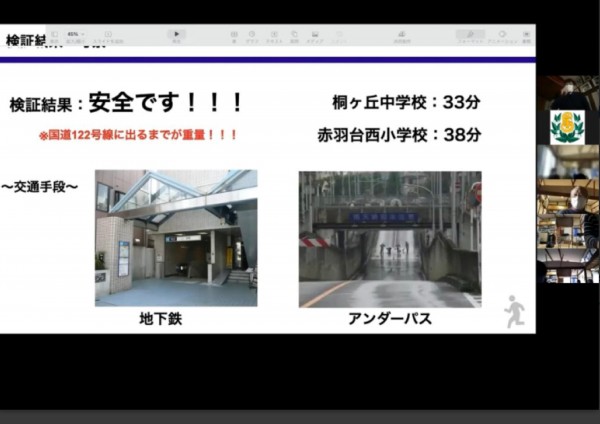Click the '赤羽台西小学校：38分' text

pyautogui.click(x=399, y=135)
